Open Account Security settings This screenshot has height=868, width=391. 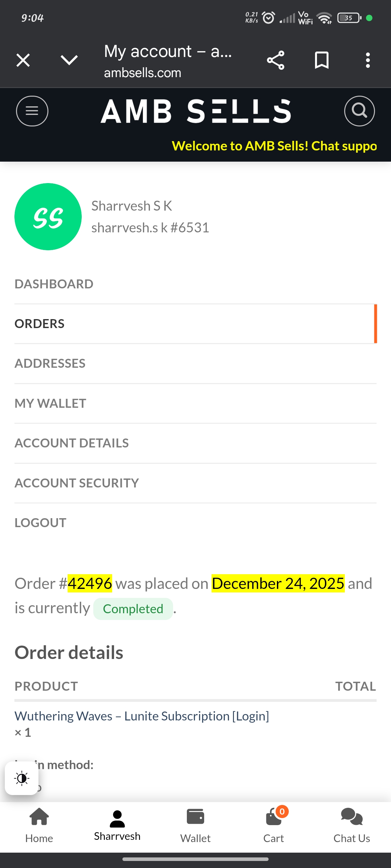pos(77,483)
